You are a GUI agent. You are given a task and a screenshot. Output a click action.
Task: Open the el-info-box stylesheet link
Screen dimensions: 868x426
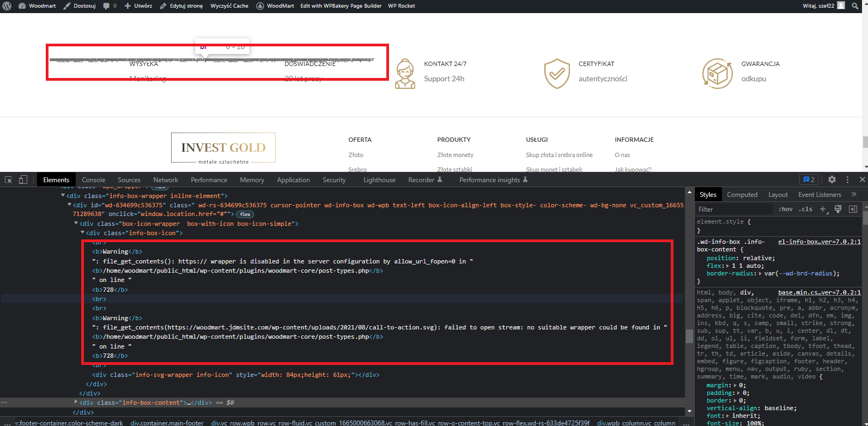pyautogui.click(x=820, y=242)
